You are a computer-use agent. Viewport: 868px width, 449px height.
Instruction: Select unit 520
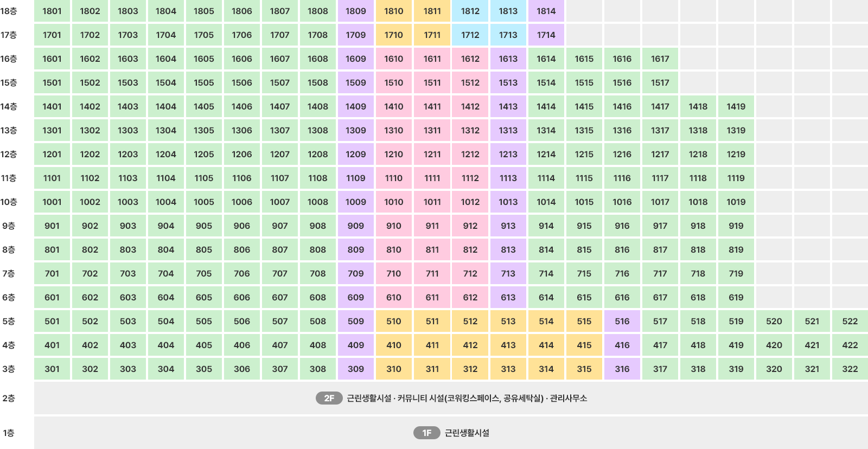774,321
